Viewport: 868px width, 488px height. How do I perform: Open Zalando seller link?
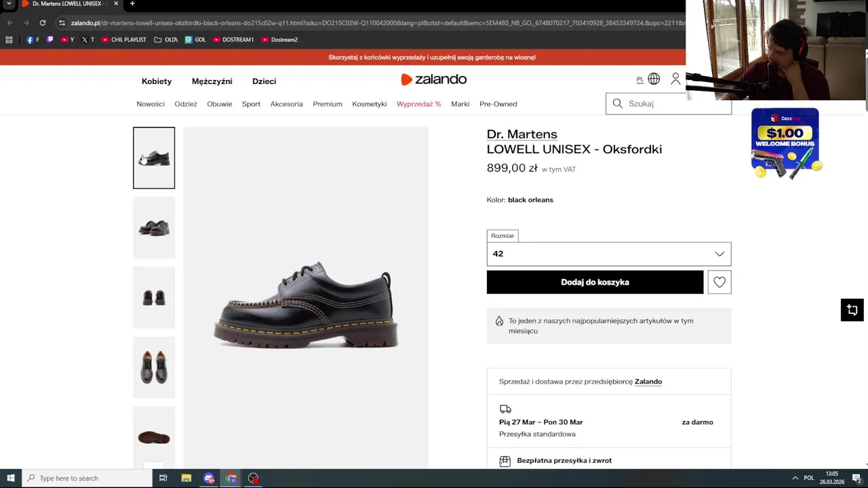(648, 382)
